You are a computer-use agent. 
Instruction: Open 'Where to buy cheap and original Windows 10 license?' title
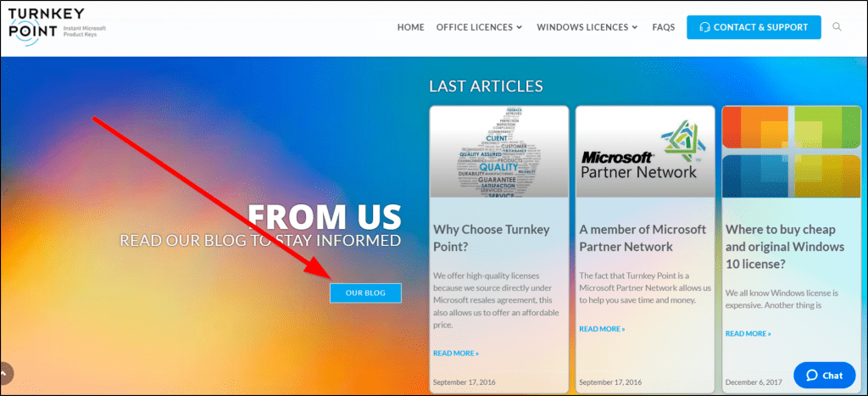785,247
